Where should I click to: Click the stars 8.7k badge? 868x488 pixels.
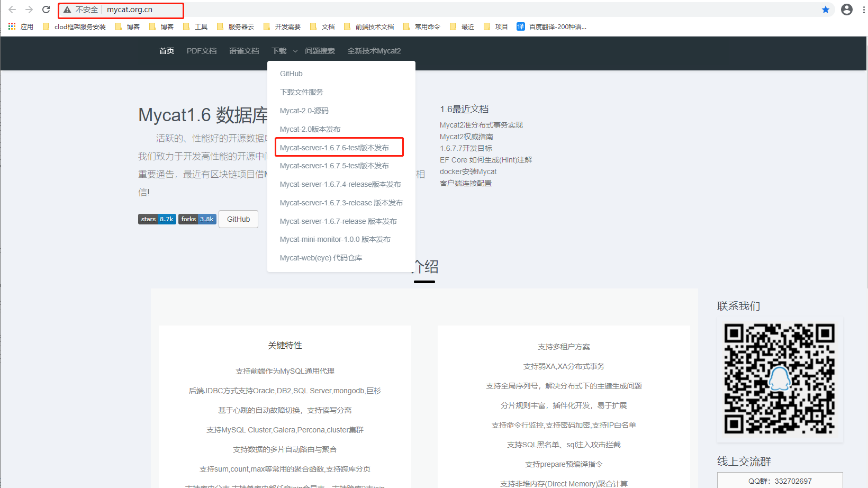pos(157,219)
